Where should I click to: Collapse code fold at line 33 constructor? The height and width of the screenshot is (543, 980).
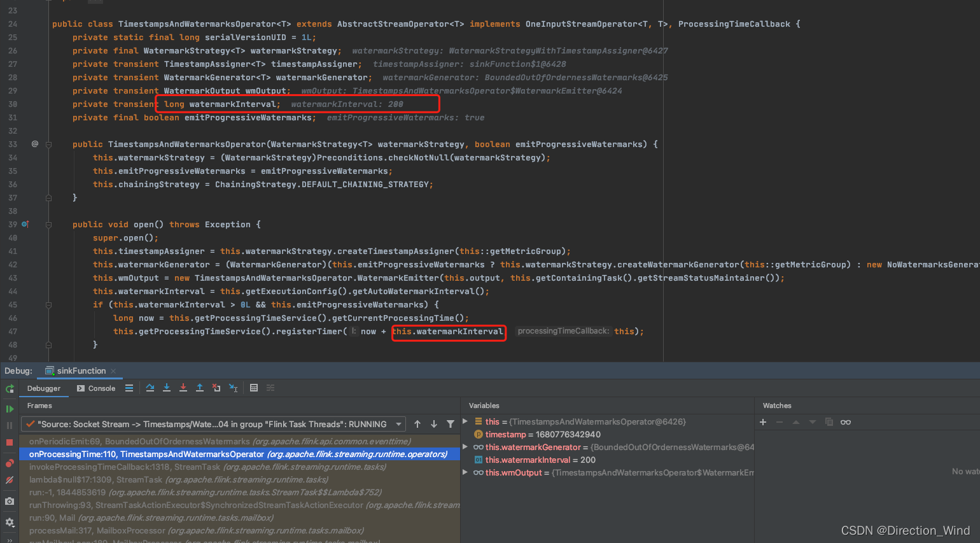[48, 145]
